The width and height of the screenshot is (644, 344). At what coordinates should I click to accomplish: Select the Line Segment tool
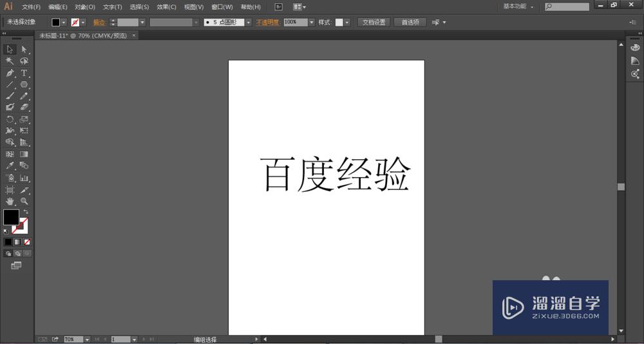[x=10, y=84]
